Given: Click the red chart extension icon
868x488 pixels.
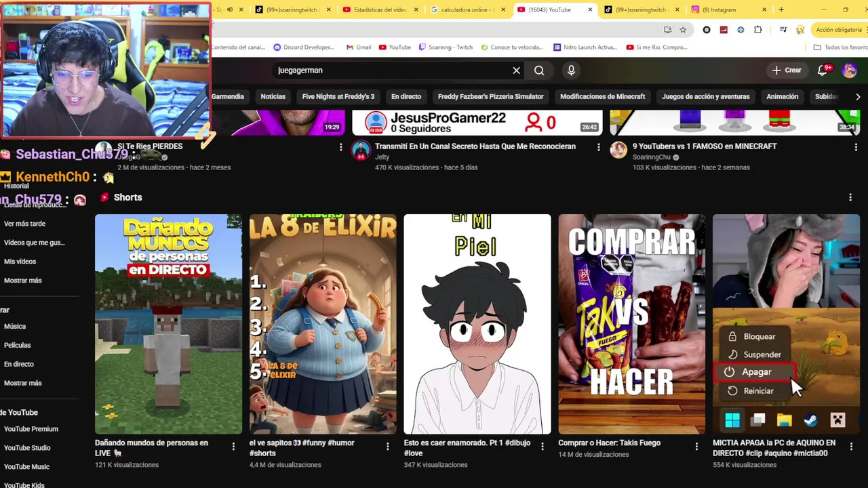Looking at the screenshot, I should 724,30.
